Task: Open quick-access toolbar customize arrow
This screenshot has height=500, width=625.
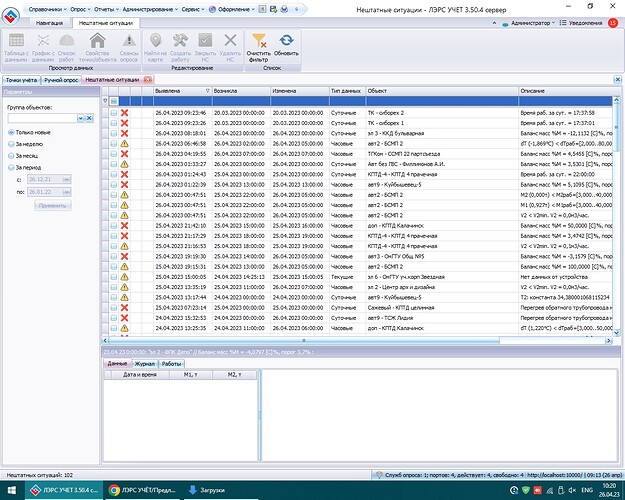Action: pos(296,9)
